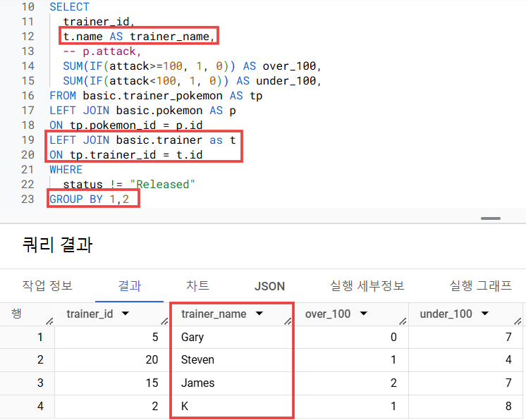Click the trainer_id column resize handle
Screen dimensions: 526x420
click(x=164, y=321)
